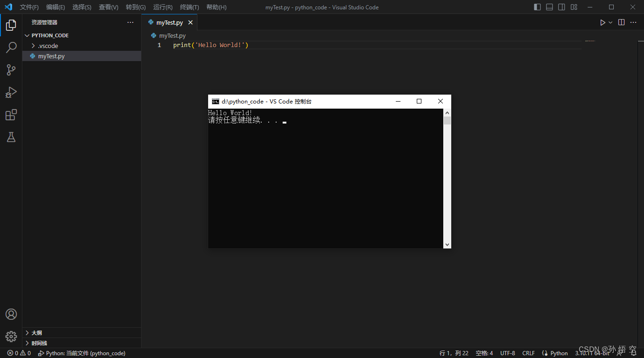Open Explorer views and more actions ellipsis
Viewport: 644px width, 358px height.
click(130, 22)
